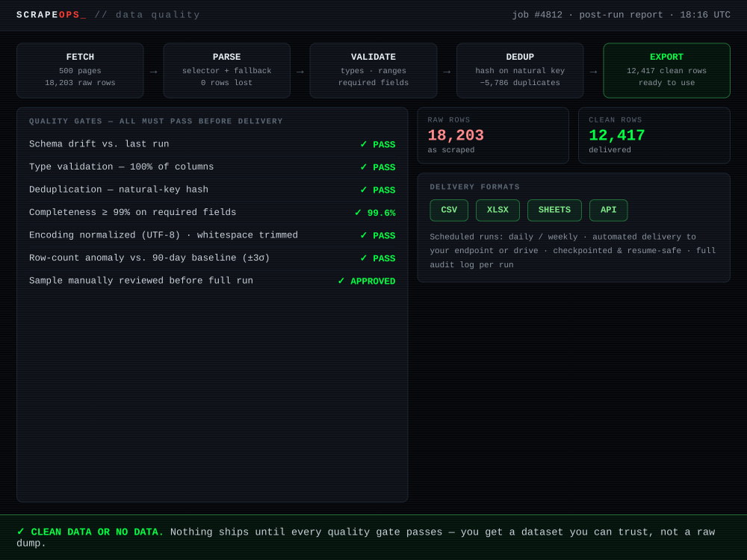The width and height of the screenshot is (747, 560).
Task: Click the arrow between DEDUP and EXPORT
Action: coord(594,72)
